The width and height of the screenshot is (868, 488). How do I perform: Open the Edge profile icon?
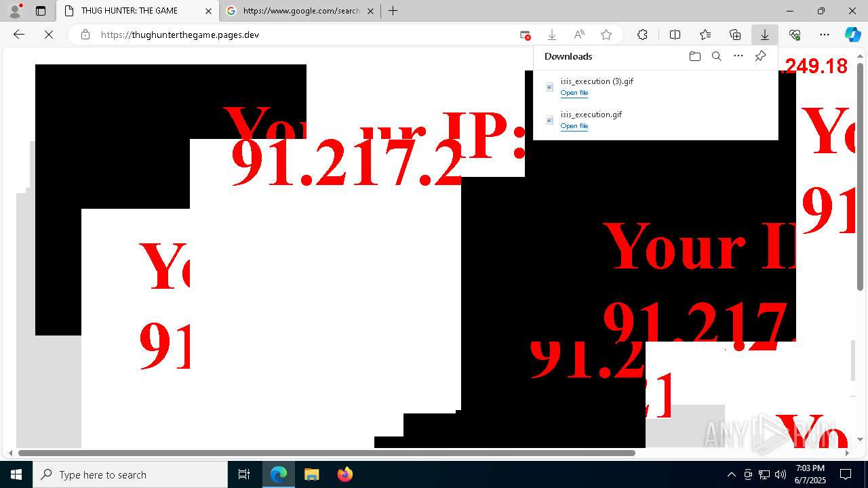(x=15, y=10)
